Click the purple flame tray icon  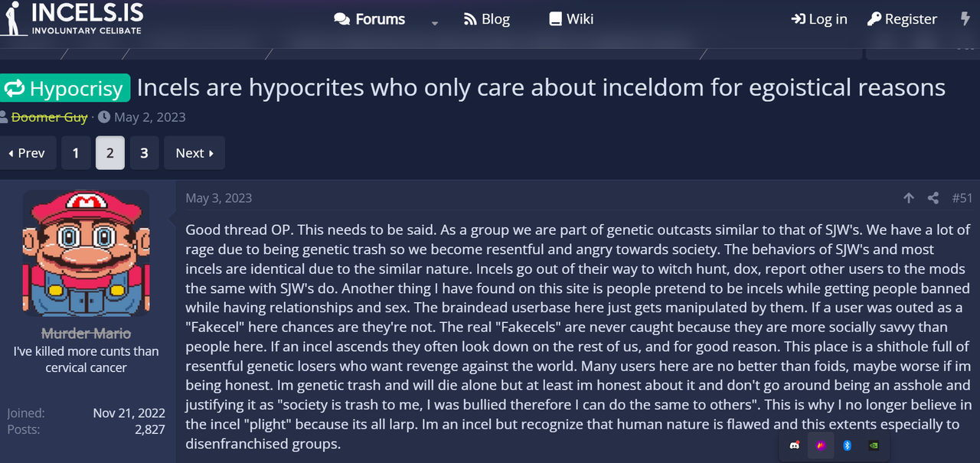(x=821, y=445)
